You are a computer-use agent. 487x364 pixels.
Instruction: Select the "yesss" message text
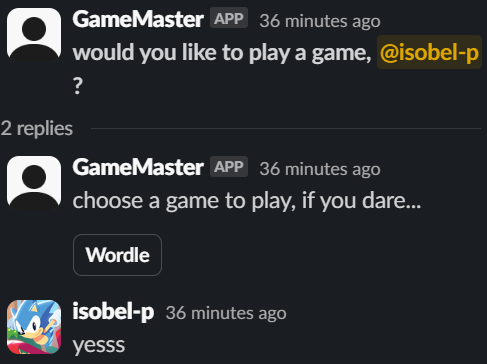[99, 345]
